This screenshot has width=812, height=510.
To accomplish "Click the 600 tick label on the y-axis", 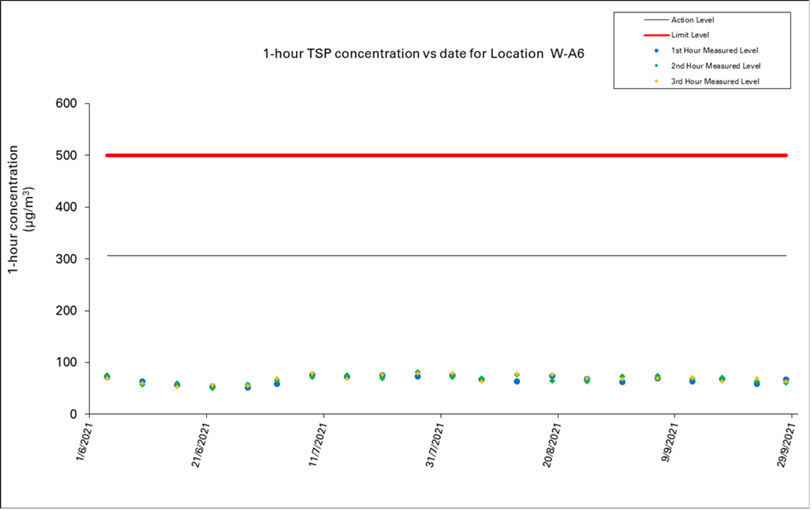I will click(x=73, y=104).
